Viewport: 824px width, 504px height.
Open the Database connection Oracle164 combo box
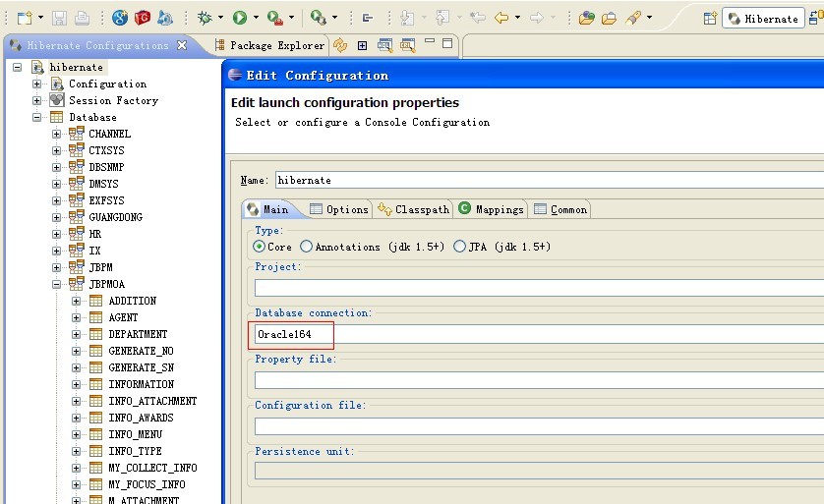539,334
